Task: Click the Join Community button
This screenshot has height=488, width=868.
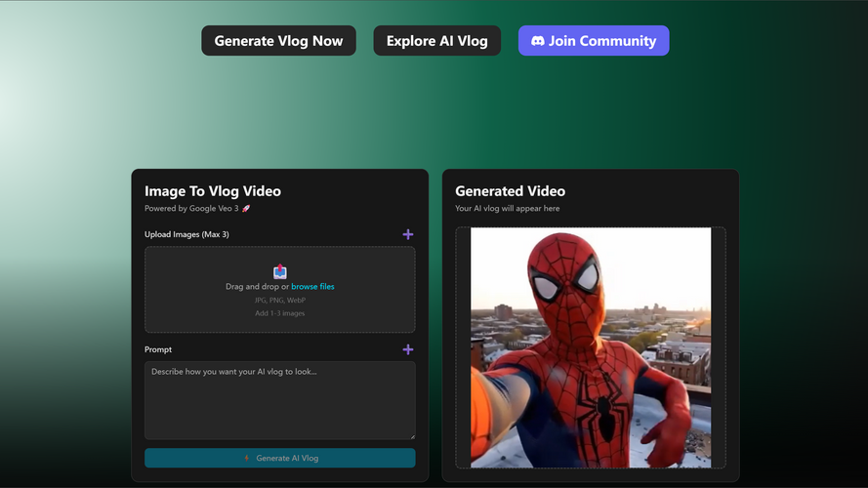Action: click(594, 40)
